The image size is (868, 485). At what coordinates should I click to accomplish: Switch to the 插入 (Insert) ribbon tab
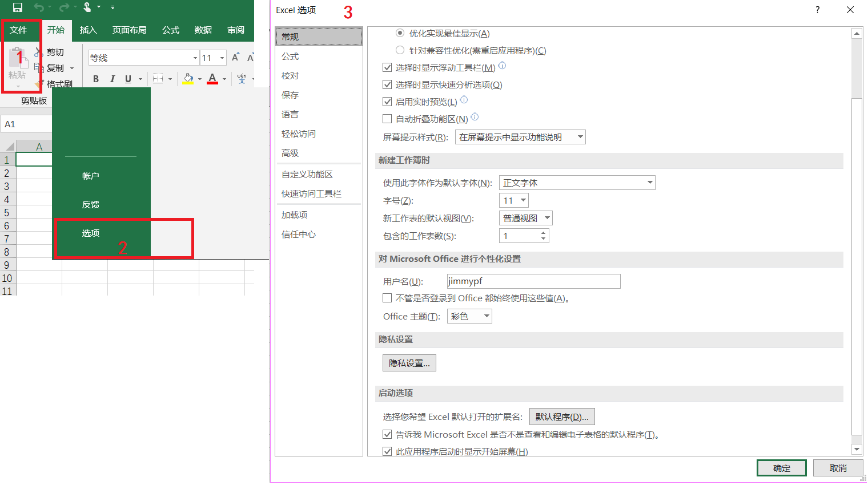[x=89, y=30]
